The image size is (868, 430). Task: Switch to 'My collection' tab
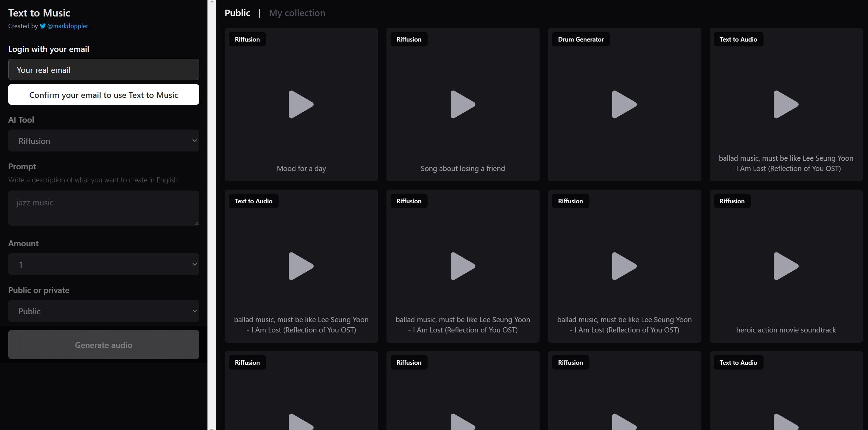(x=297, y=12)
